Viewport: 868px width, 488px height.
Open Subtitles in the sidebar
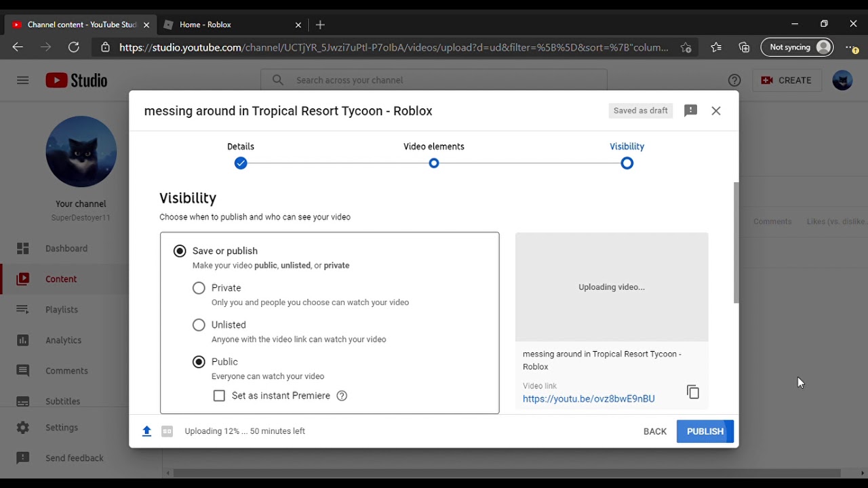[x=64, y=401]
